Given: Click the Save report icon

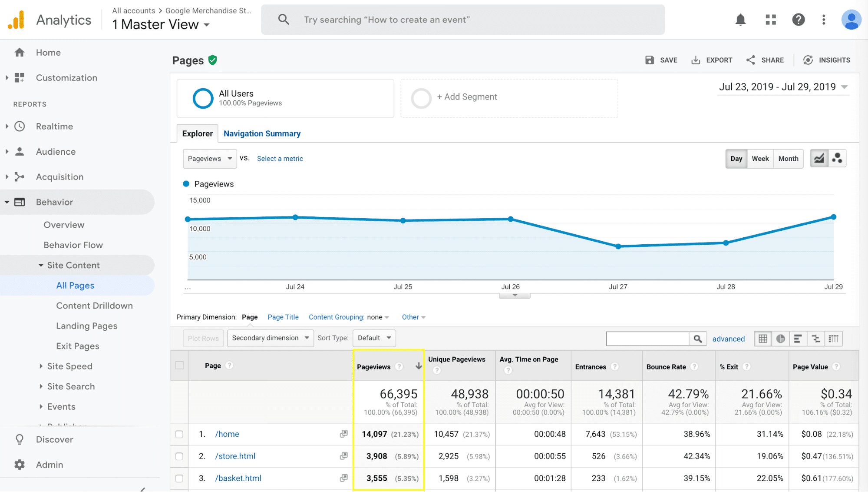Looking at the screenshot, I should 650,60.
